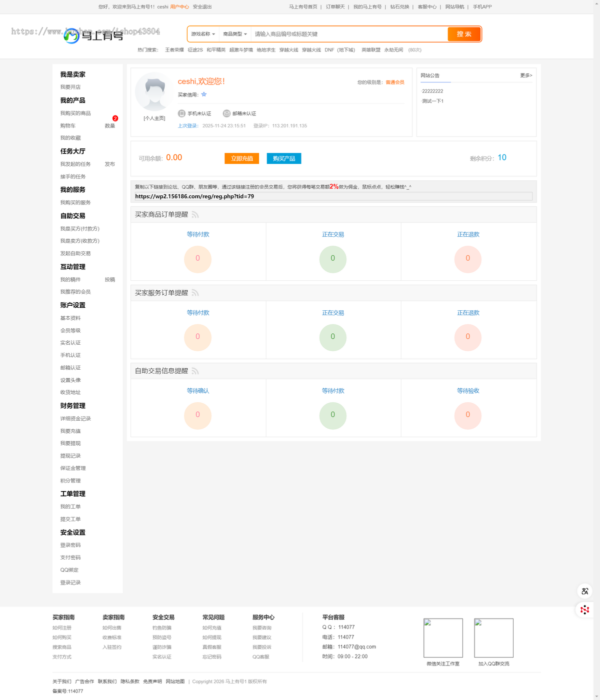600x700 pixels.
Task: Click the search keyword input field
Action: point(349,34)
